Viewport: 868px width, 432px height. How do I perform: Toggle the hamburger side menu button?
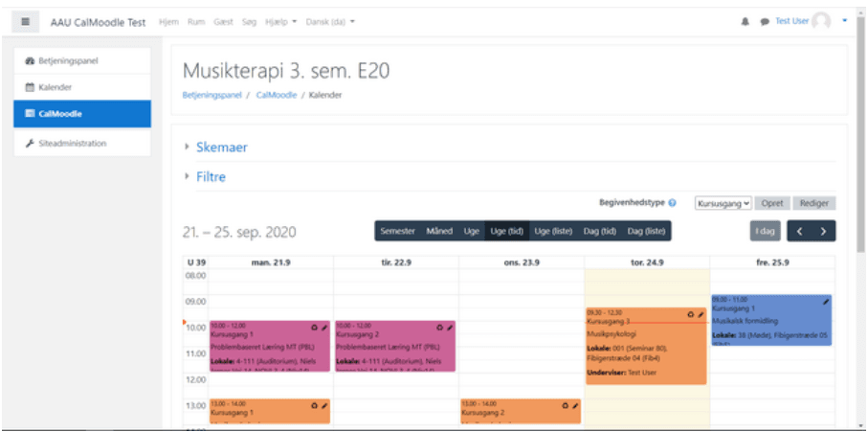26,22
